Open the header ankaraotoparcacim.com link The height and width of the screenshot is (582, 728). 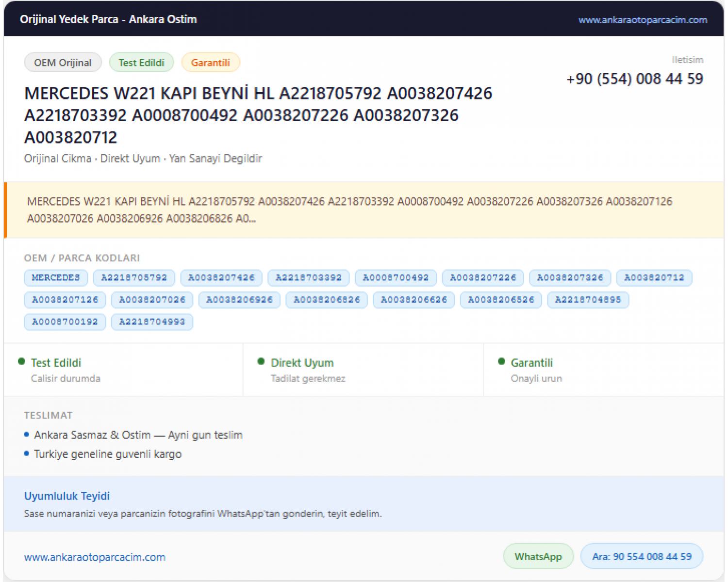click(x=643, y=20)
